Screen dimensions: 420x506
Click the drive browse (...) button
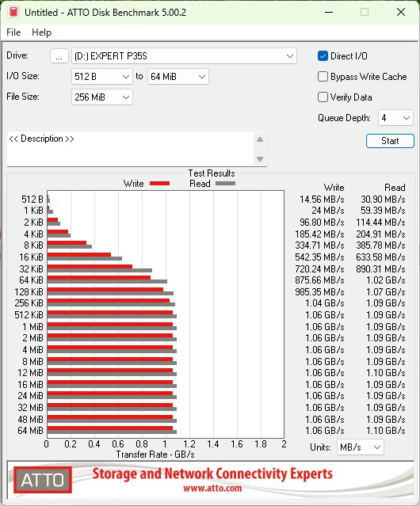(x=59, y=56)
